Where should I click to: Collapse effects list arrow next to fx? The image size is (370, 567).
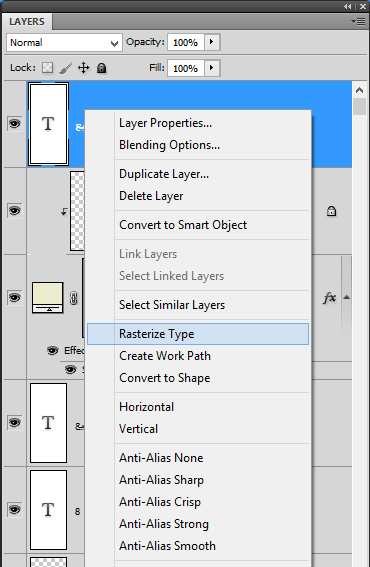346,297
